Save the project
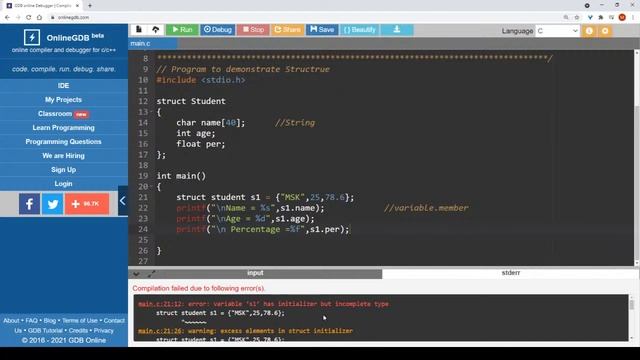 point(322,29)
